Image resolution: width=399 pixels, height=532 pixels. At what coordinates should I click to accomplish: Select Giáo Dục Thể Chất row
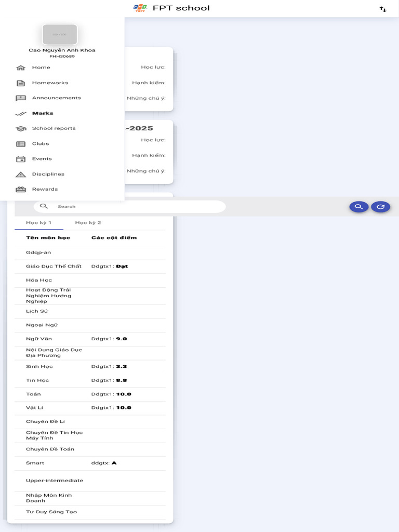pos(90,267)
